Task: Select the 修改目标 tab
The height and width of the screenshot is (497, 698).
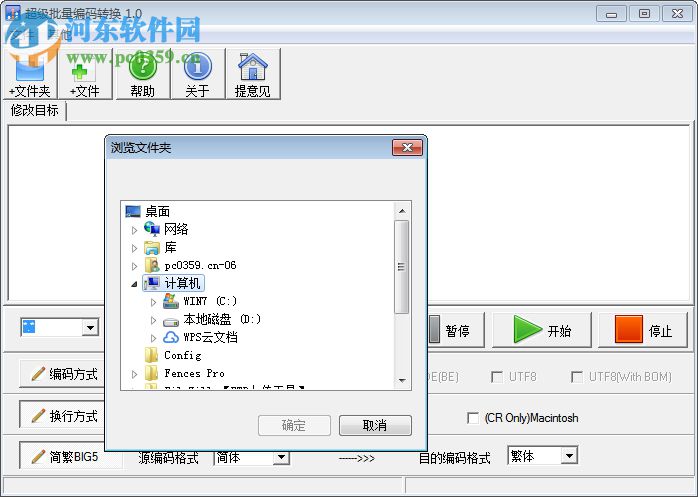Action: point(35,110)
